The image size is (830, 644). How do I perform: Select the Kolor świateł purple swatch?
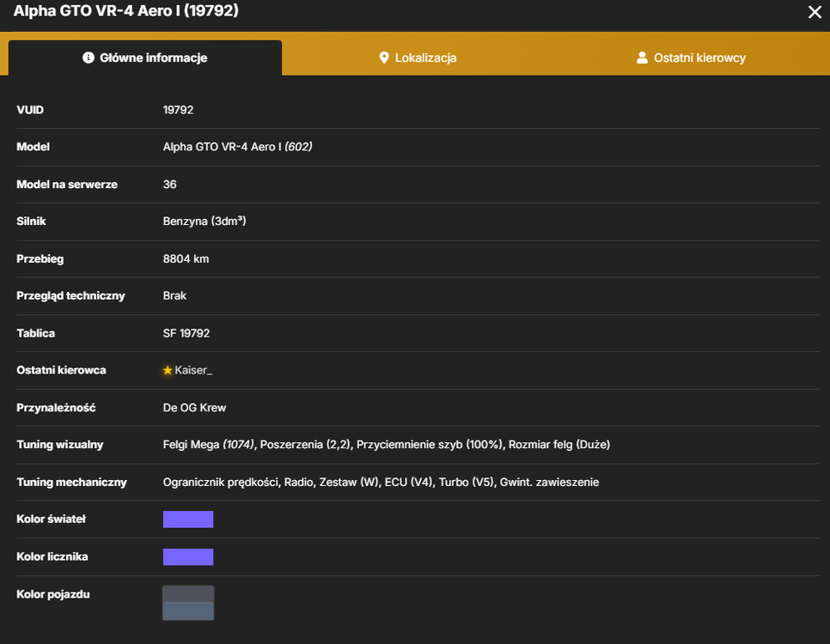[188, 519]
